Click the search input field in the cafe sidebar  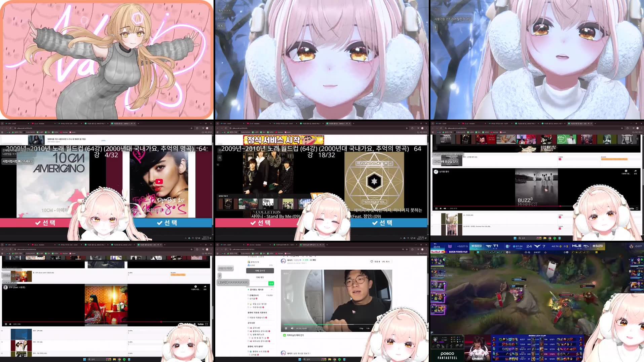[x=258, y=284]
